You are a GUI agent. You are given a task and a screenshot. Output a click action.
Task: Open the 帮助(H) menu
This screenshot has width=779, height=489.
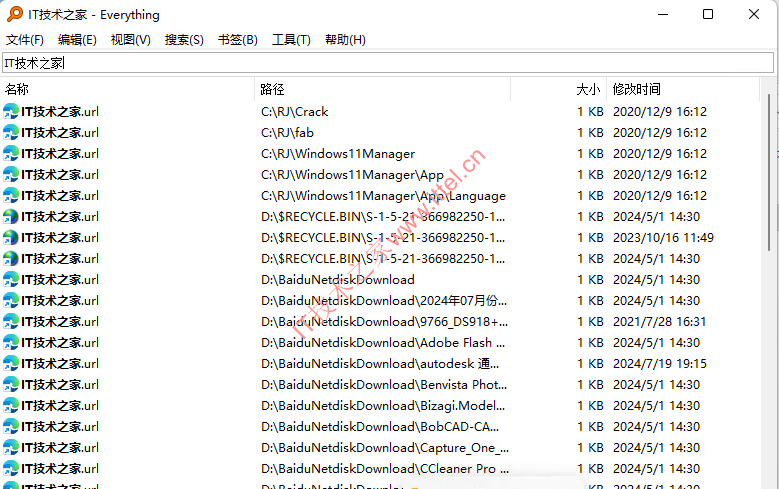coord(345,40)
